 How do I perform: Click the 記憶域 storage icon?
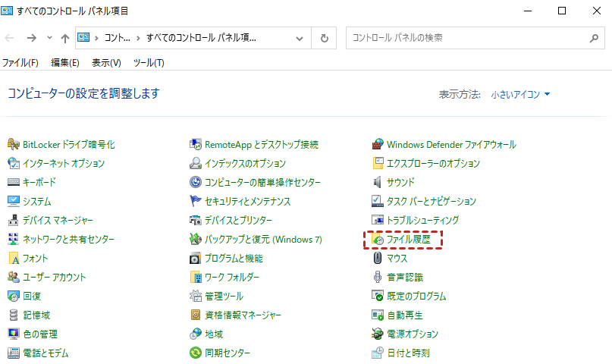coord(13,315)
